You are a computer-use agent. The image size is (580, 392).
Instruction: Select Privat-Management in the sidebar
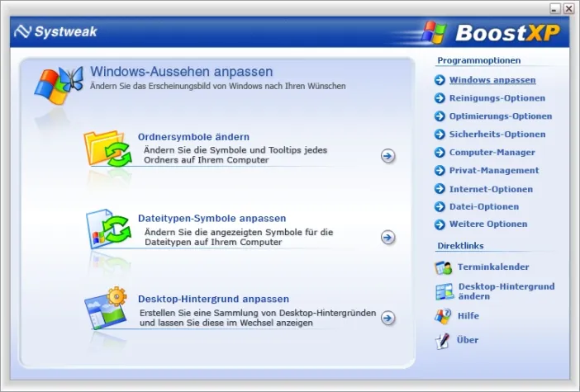[x=494, y=170]
